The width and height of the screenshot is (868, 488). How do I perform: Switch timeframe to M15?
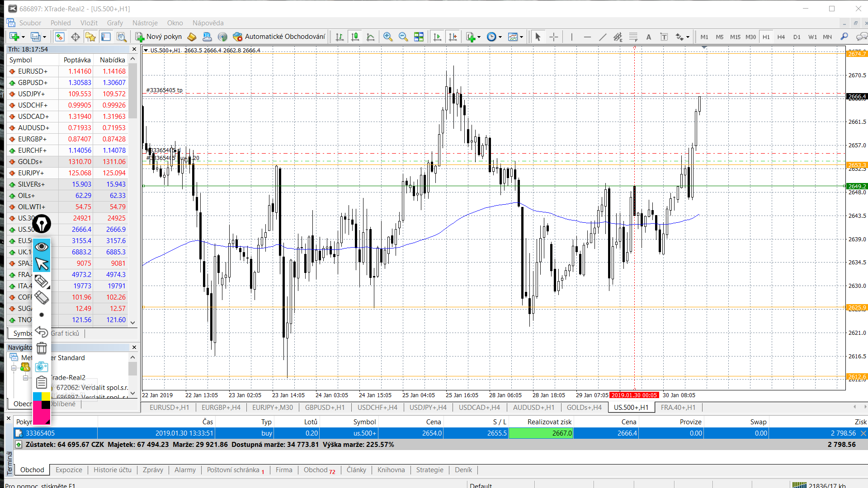point(735,37)
